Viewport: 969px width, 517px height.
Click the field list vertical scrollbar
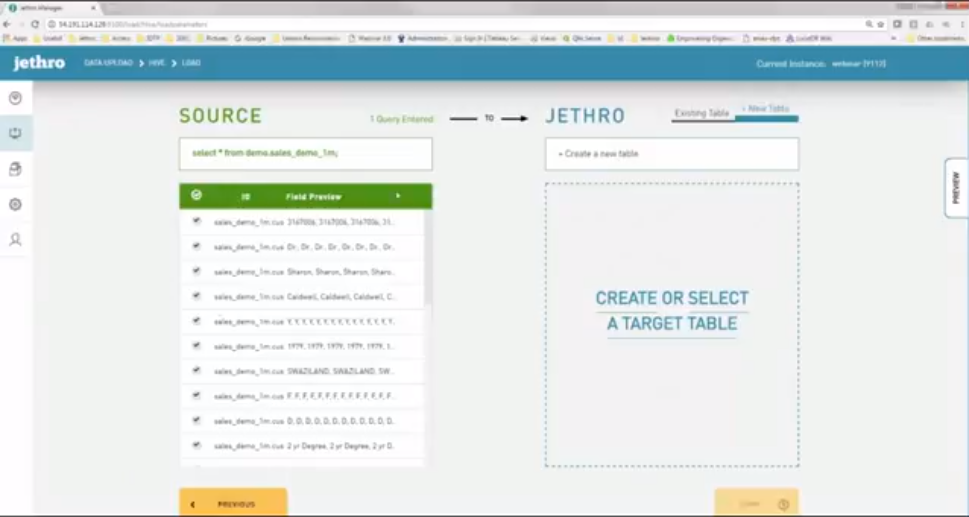(428, 258)
